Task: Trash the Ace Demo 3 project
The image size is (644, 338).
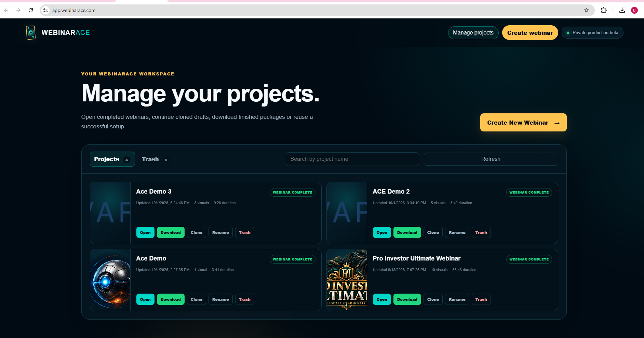Action: (245, 233)
